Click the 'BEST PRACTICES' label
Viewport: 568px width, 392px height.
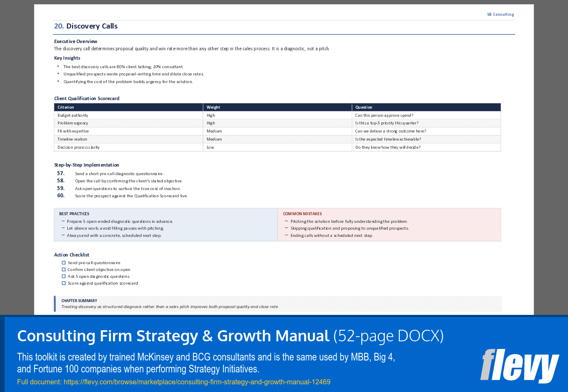[x=74, y=214]
